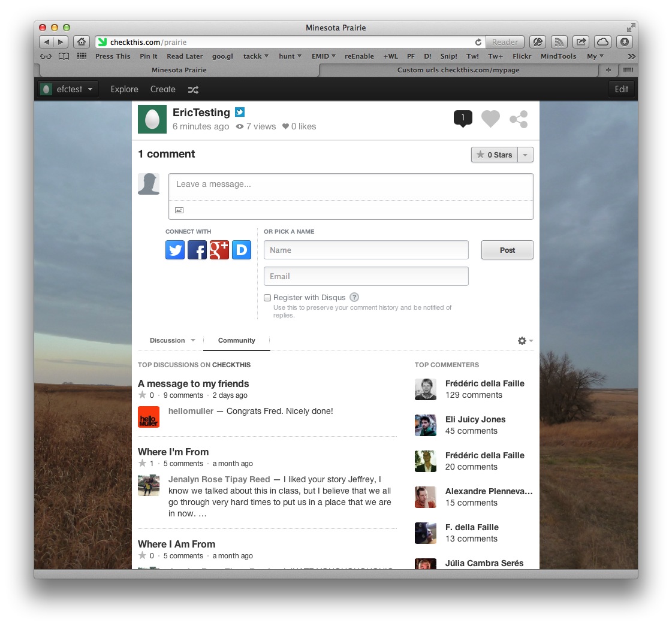
Task: Click the Twitter connect icon
Action: pyautogui.click(x=175, y=250)
